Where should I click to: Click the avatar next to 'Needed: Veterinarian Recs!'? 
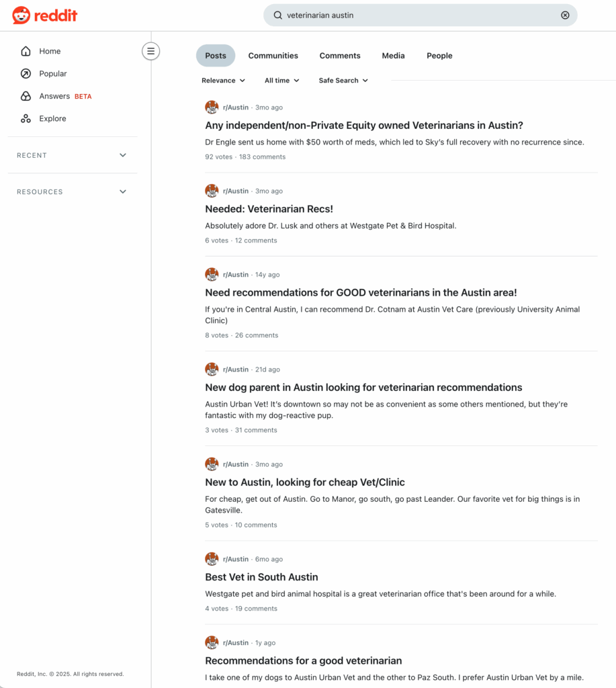212,191
